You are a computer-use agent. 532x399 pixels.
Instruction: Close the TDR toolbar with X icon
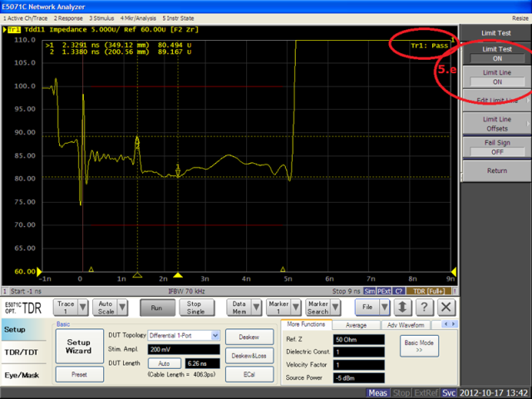pyautogui.click(x=446, y=307)
